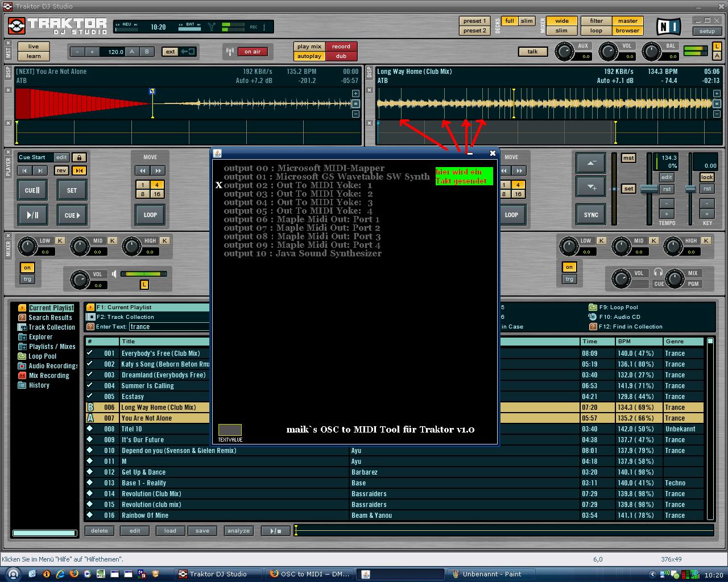Zoom in left deck waveform with plus button
Viewport: 728px width, 582px height.
point(355,93)
